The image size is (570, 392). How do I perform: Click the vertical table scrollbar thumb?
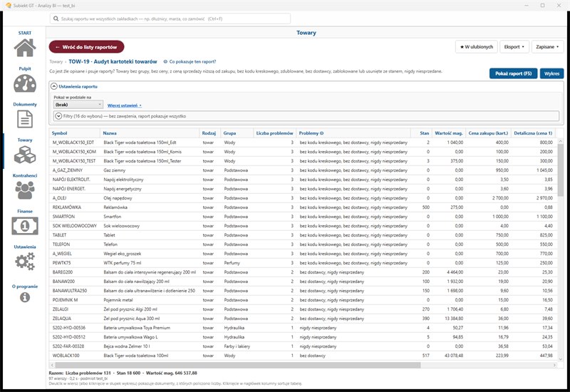560,170
